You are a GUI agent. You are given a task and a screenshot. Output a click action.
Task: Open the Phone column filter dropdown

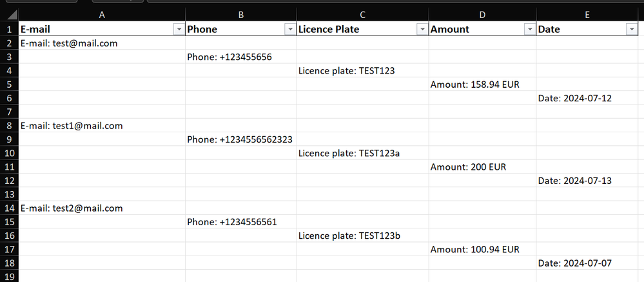pyautogui.click(x=289, y=29)
